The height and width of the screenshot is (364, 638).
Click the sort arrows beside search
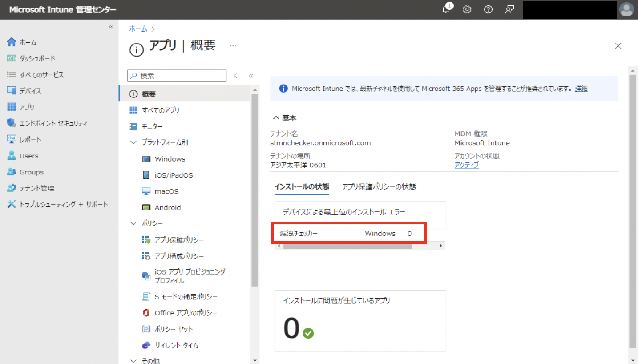point(235,76)
